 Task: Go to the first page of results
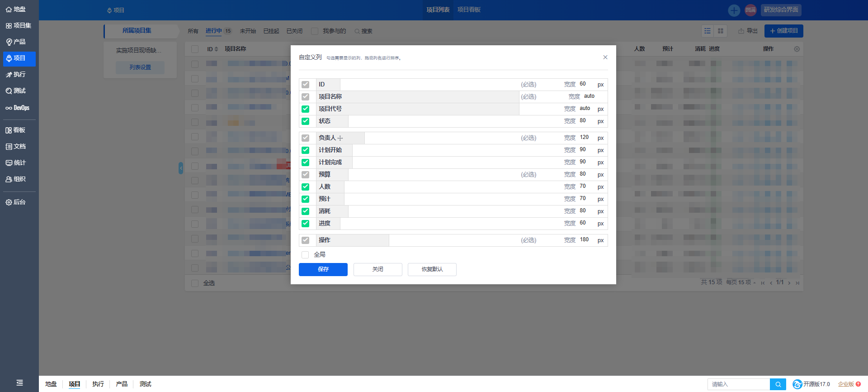click(x=763, y=283)
